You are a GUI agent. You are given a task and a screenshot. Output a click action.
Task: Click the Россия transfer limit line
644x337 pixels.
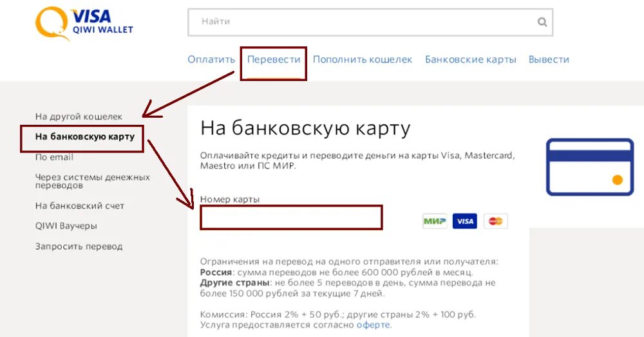coord(336,273)
